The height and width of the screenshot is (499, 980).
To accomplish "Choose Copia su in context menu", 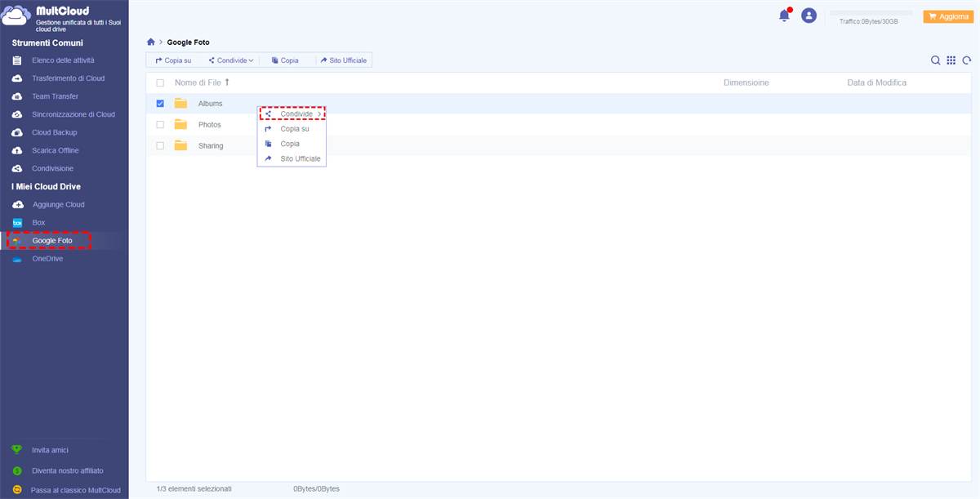I will [x=292, y=129].
